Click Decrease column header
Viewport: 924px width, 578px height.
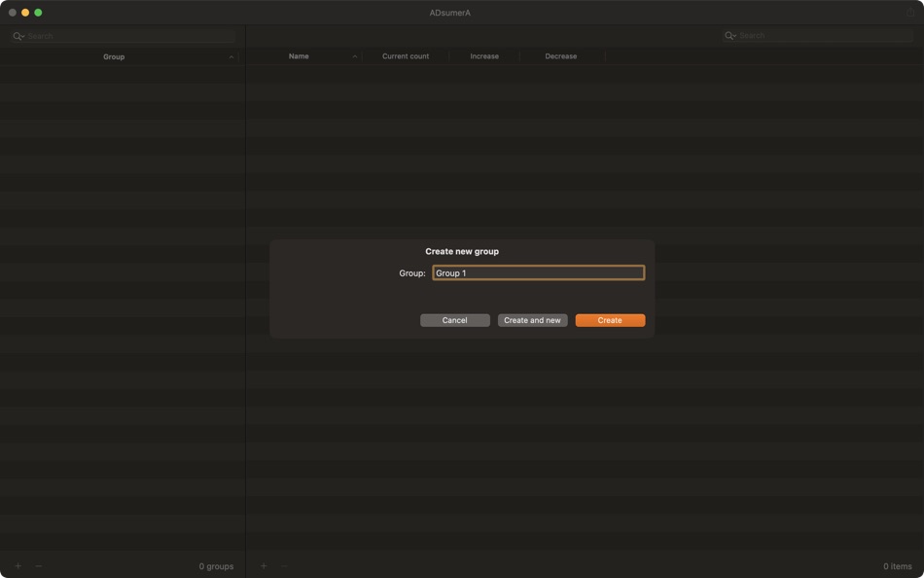coord(561,56)
